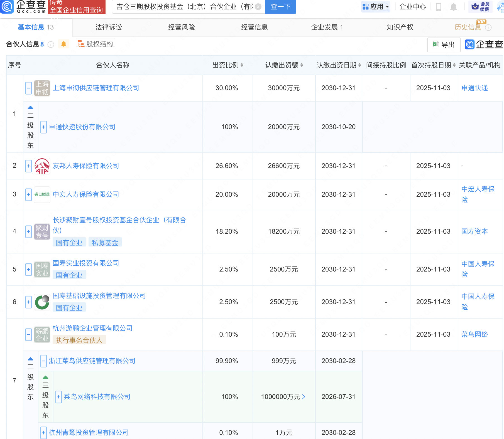Click the Qcc.com logo icon
This screenshot has height=439, width=504.
tap(7, 6)
